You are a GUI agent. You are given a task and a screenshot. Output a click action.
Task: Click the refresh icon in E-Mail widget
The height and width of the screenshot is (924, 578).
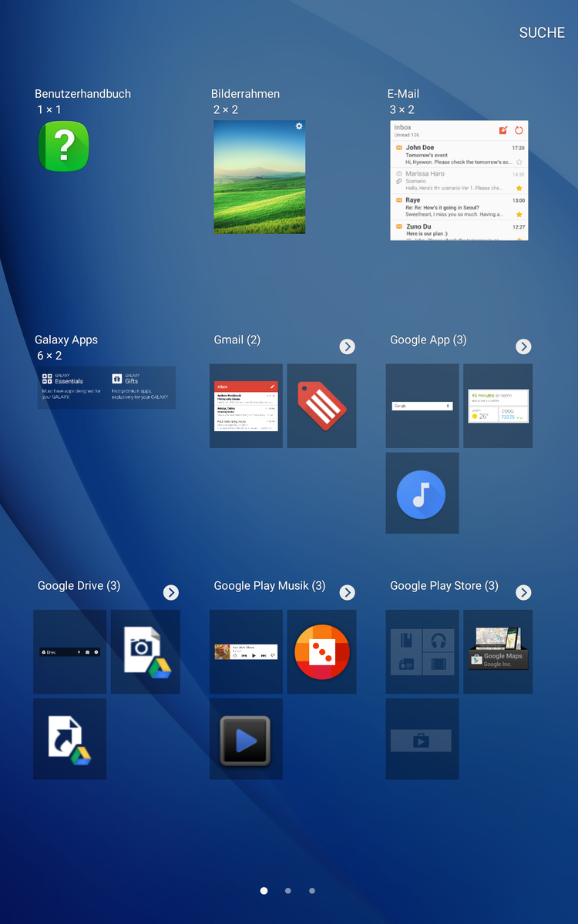pyautogui.click(x=519, y=130)
